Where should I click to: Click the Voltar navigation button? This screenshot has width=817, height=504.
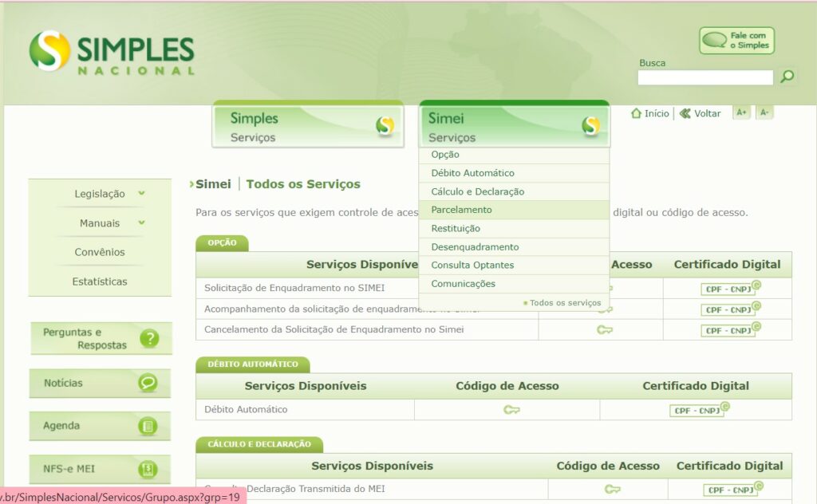point(701,112)
